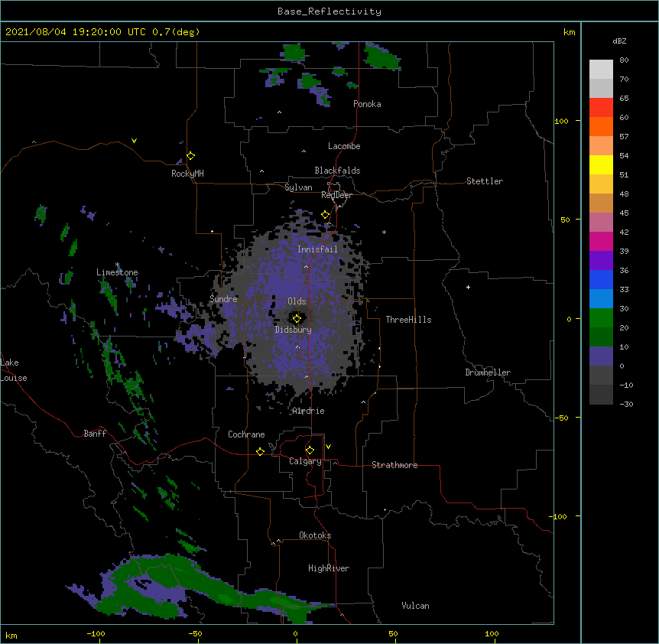This screenshot has height=644, width=659.
Task: Select the radar site diamond between Olds and Didsbury
Action: tap(297, 319)
